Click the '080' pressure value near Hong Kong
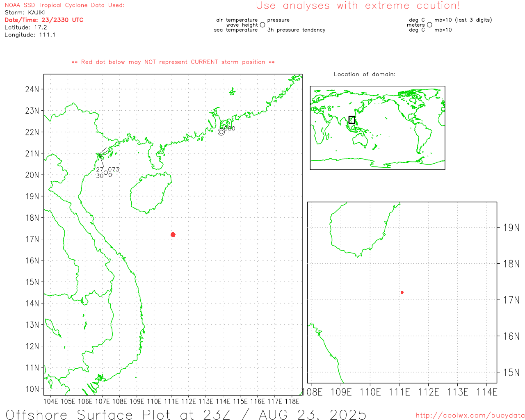This screenshot has height=420, width=525. click(230, 128)
